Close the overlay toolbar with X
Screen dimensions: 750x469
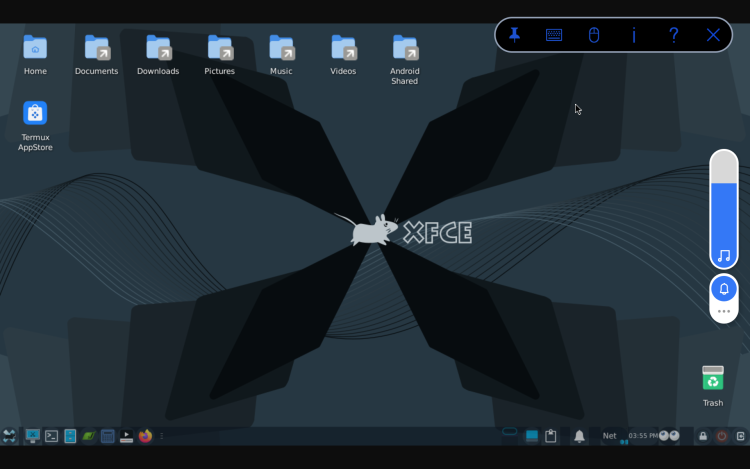(713, 35)
